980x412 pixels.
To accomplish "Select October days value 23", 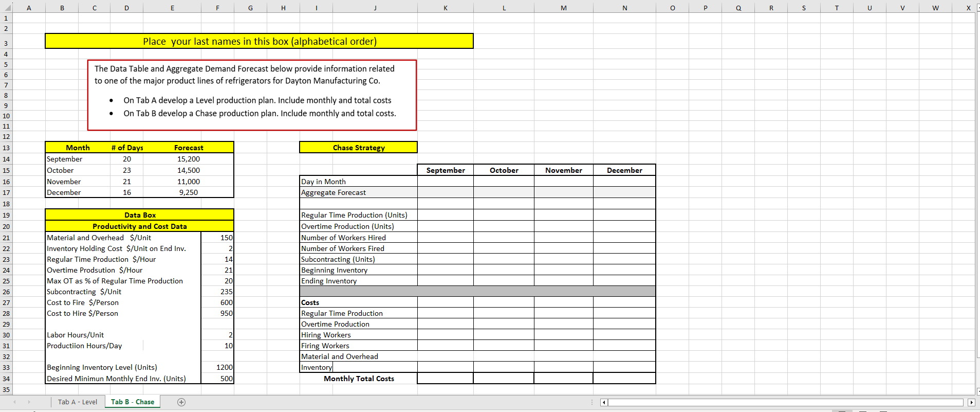I will point(127,170).
